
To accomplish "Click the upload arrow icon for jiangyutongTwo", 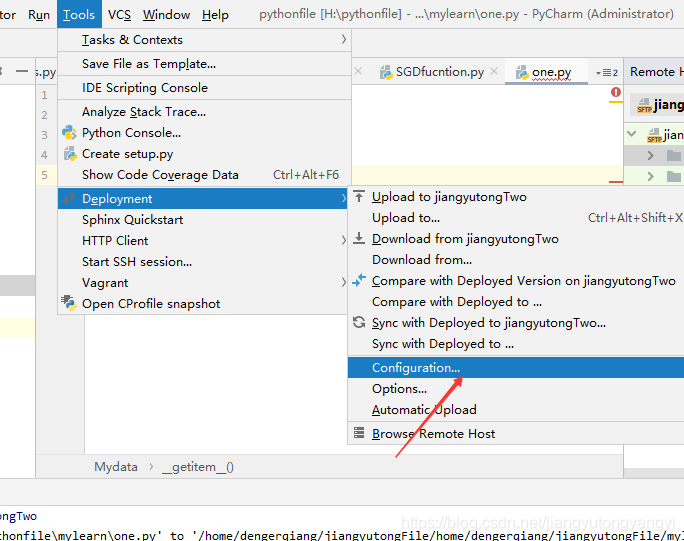I will 360,197.
